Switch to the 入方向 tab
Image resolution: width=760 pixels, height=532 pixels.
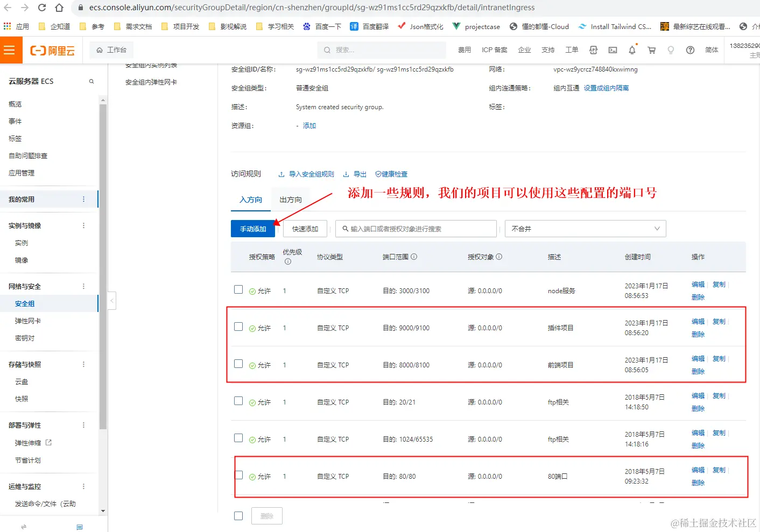(251, 200)
